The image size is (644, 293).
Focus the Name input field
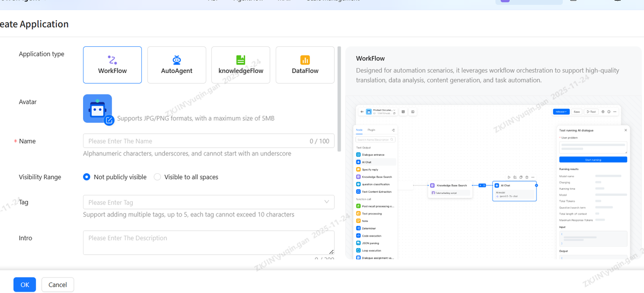(196, 141)
